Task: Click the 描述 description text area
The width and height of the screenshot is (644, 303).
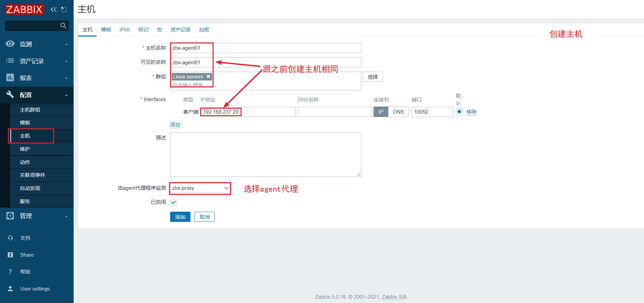Action: coord(266,155)
